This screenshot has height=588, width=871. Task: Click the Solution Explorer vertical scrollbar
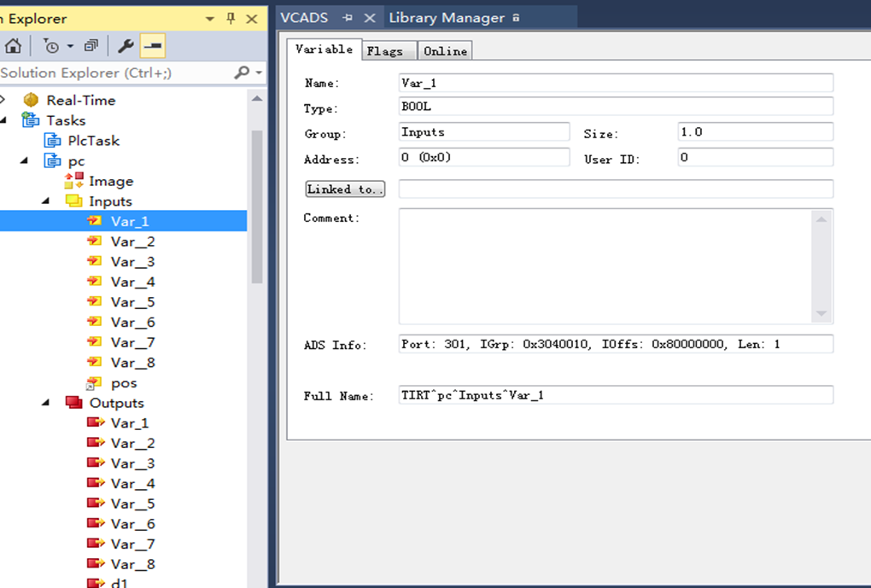coord(257,205)
